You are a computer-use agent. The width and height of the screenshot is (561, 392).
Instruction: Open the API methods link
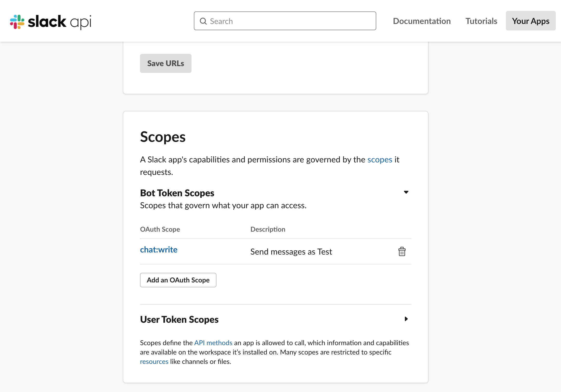(213, 343)
